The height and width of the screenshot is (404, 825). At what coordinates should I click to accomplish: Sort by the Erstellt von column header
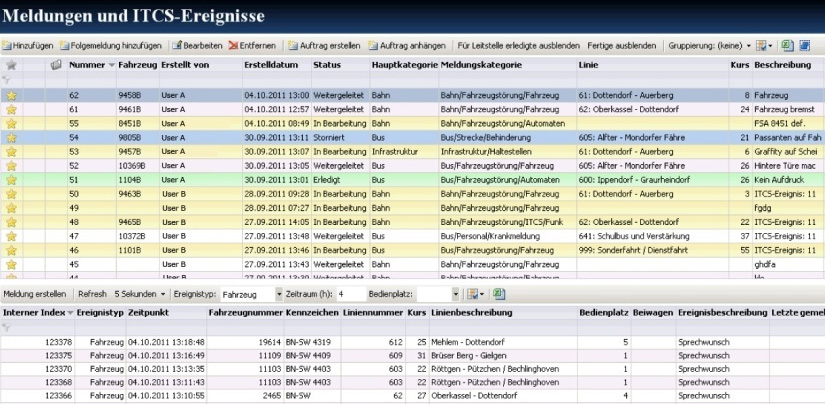[x=200, y=65]
